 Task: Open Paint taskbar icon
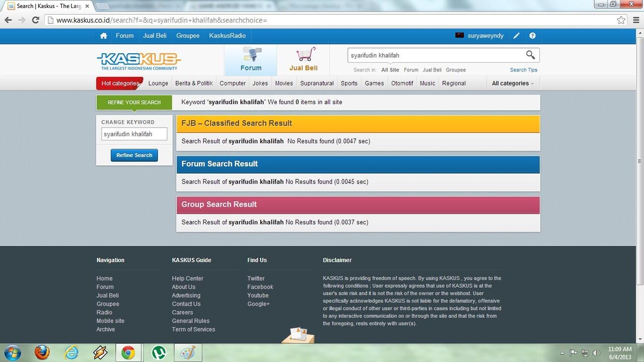pyautogui.click(x=188, y=352)
